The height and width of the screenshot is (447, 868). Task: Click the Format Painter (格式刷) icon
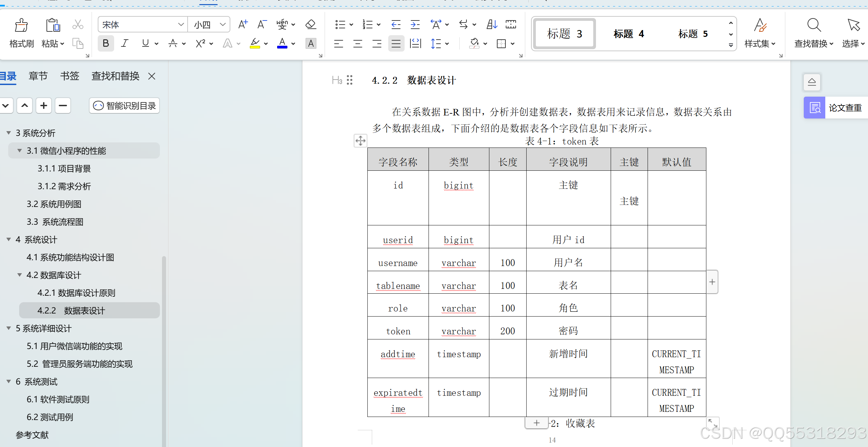[x=21, y=25]
